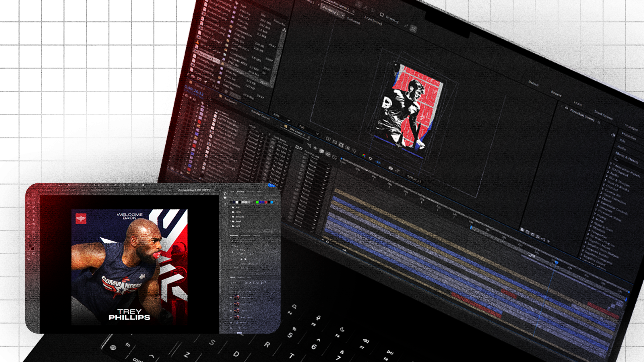Open the Flowchart panel menu icon
This screenshot has width=644, height=362.
[x=599, y=122]
